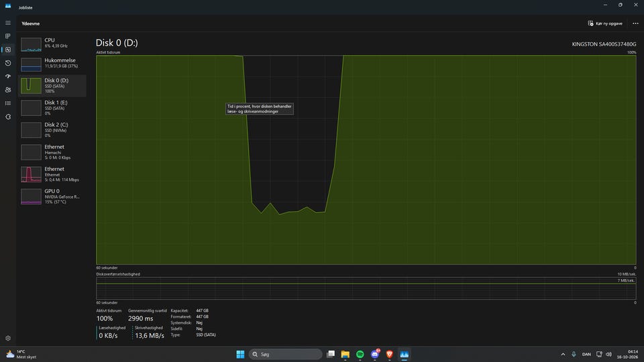Image resolution: width=644 pixels, height=362 pixels.
Task: Click the taskbar Søg search box
Action: coord(286,354)
